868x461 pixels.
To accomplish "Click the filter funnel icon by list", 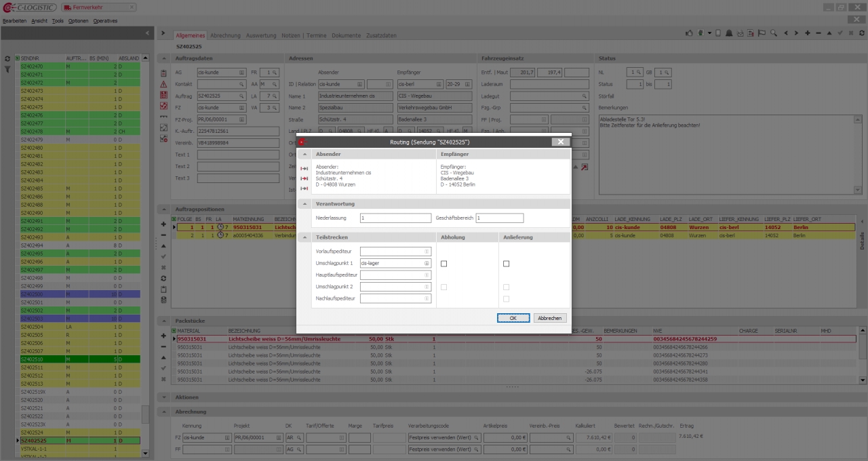I will pyautogui.click(x=7, y=69).
